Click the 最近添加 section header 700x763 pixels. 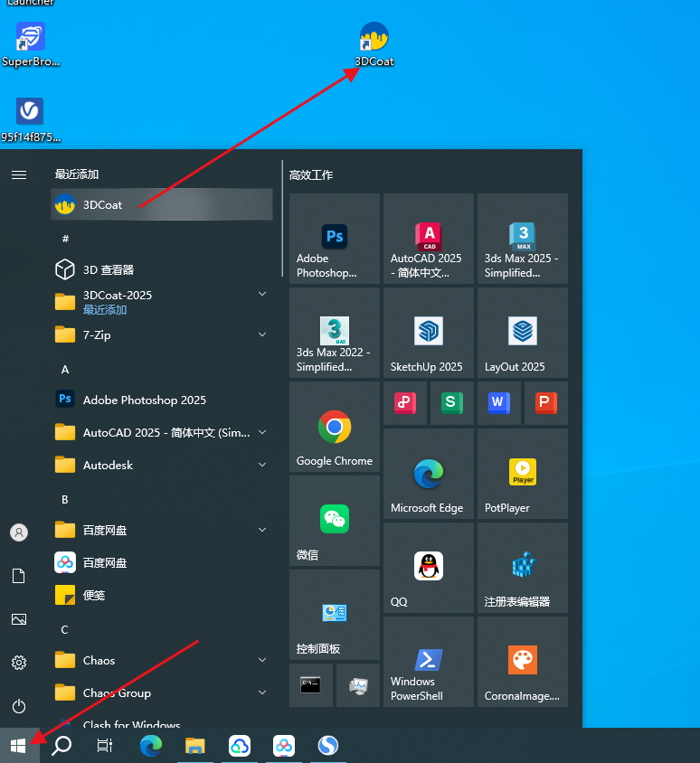coord(77,174)
